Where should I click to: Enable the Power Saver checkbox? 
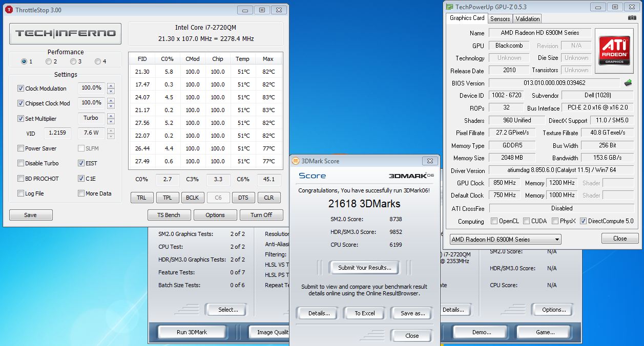(21, 148)
